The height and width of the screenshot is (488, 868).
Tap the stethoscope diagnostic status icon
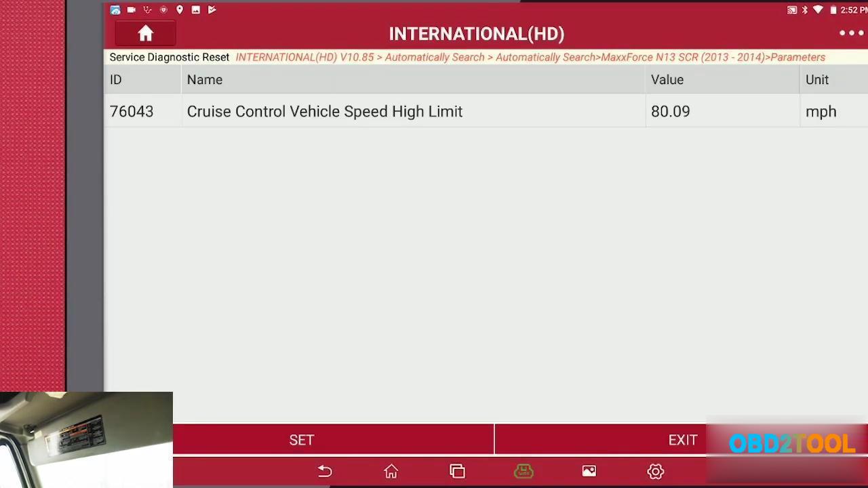(147, 9)
